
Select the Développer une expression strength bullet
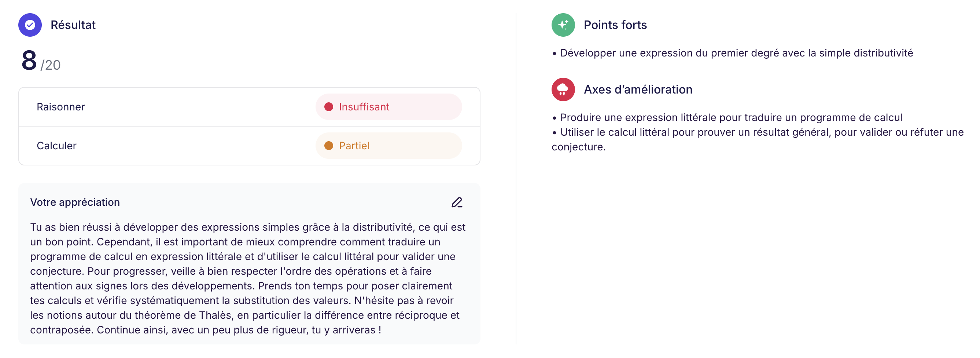[732, 53]
